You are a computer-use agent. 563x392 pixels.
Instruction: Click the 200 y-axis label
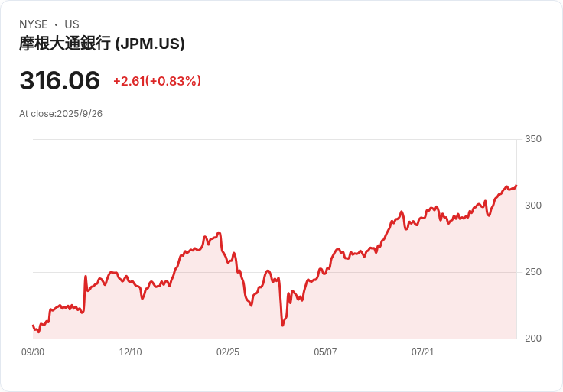pyautogui.click(x=533, y=339)
